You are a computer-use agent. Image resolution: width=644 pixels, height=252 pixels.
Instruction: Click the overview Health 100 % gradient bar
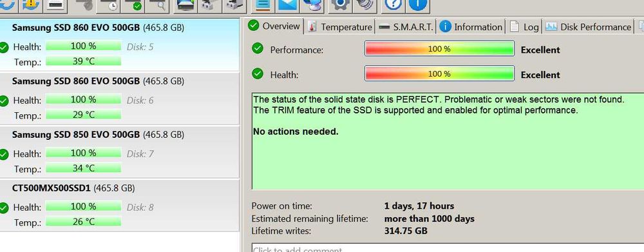[439, 73]
